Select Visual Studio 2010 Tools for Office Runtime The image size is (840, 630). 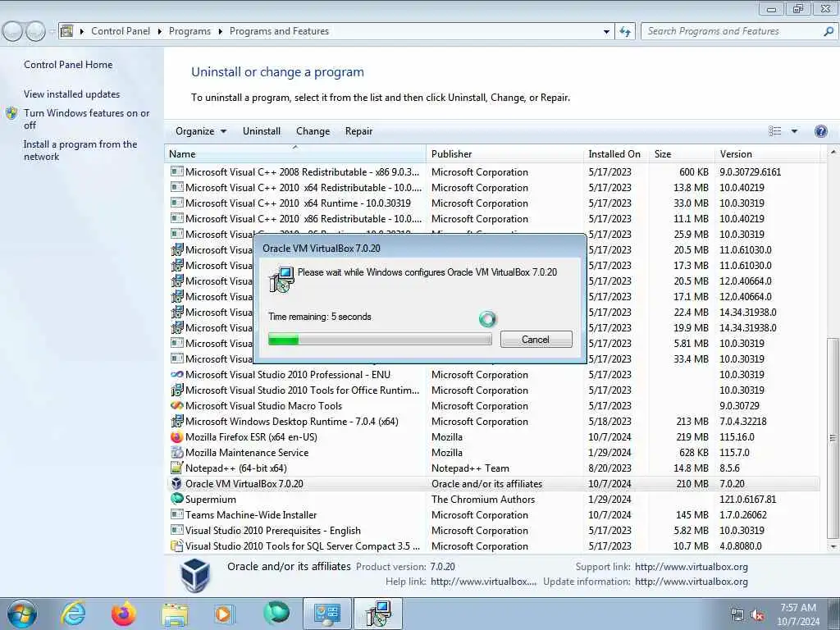493,390
